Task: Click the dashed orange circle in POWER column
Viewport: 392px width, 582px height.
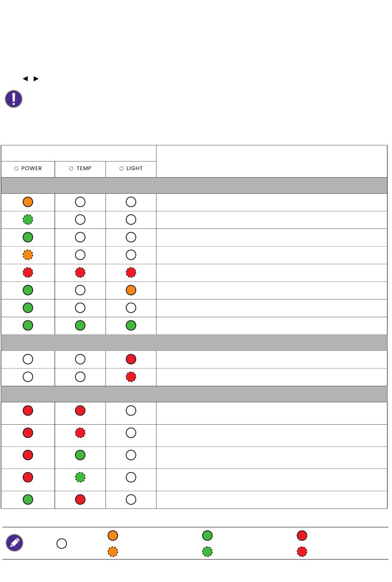Action: pos(28,255)
